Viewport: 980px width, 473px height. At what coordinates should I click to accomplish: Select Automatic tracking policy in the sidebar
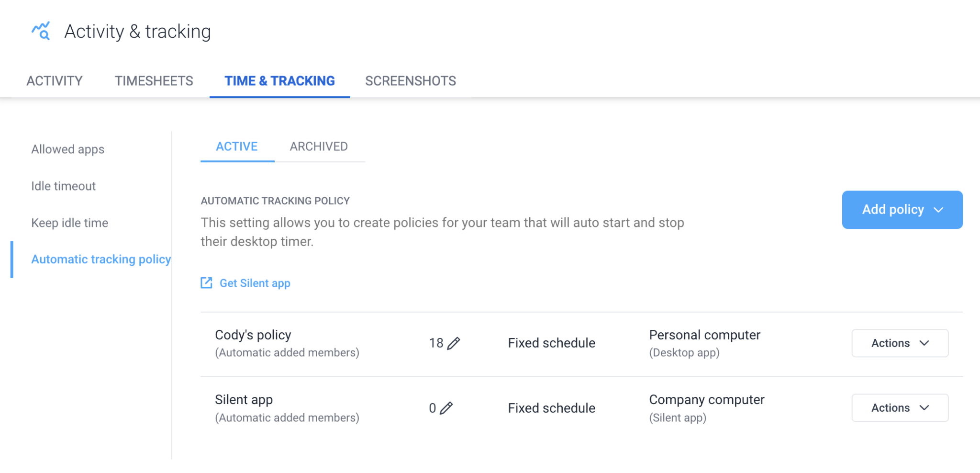101,259
